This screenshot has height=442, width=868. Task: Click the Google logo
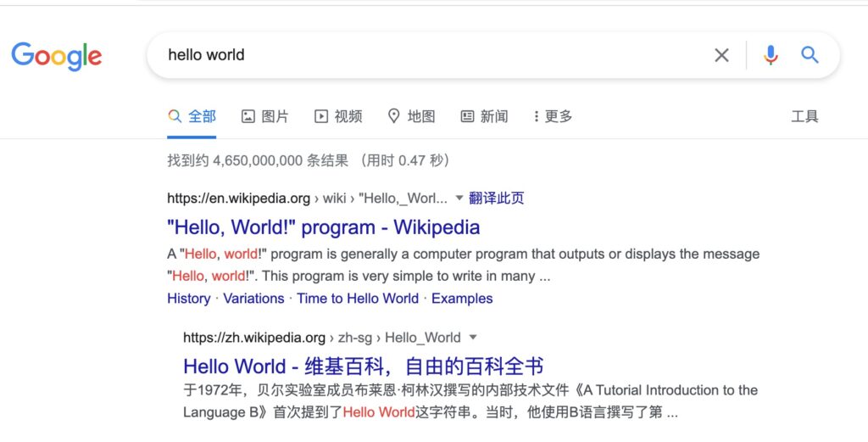(57, 56)
